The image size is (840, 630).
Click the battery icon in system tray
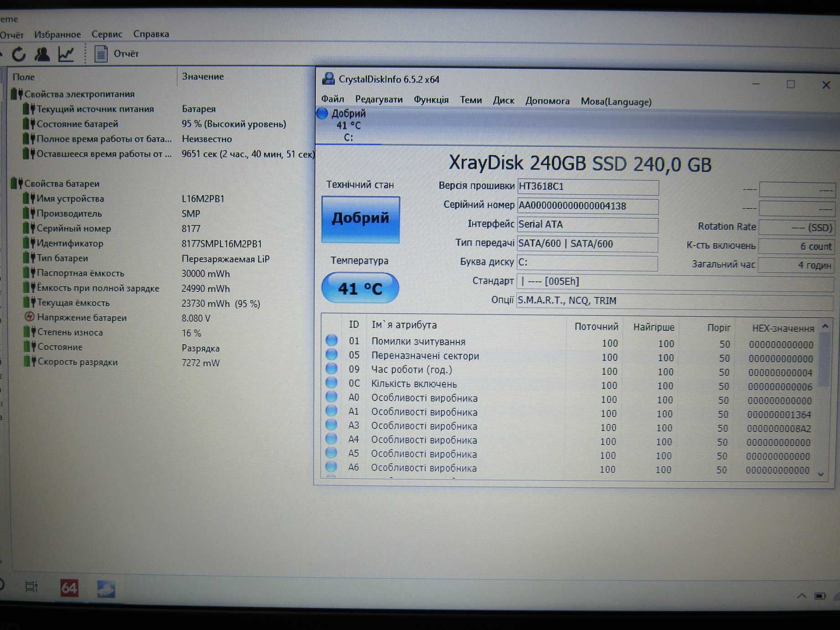point(820,596)
